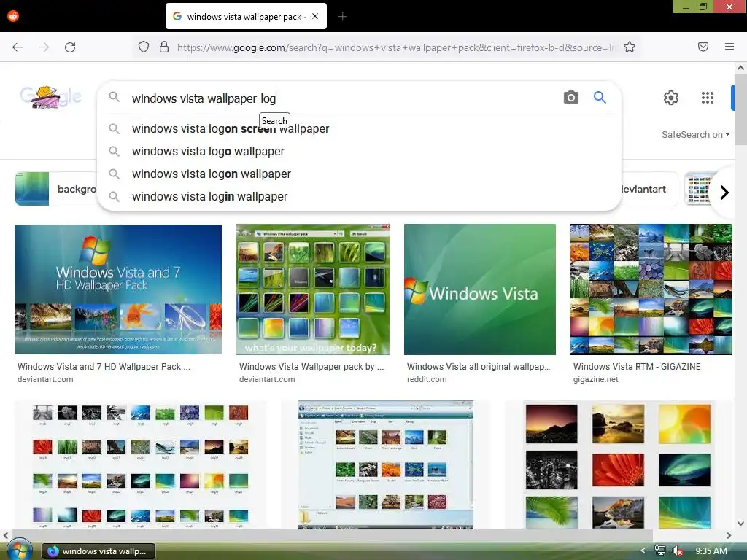Choose suggestion 'windows vista logon screen wallpaper'

click(x=359, y=128)
